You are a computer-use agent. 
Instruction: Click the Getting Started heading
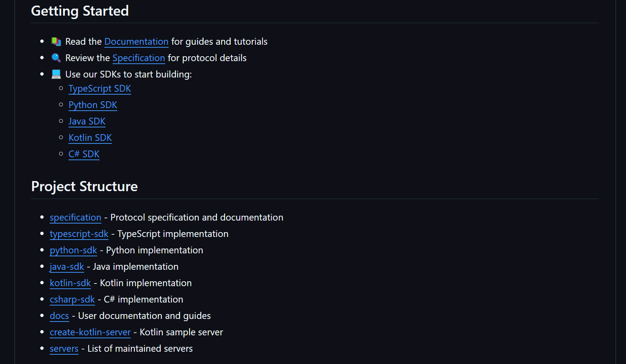pyautogui.click(x=80, y=11)
